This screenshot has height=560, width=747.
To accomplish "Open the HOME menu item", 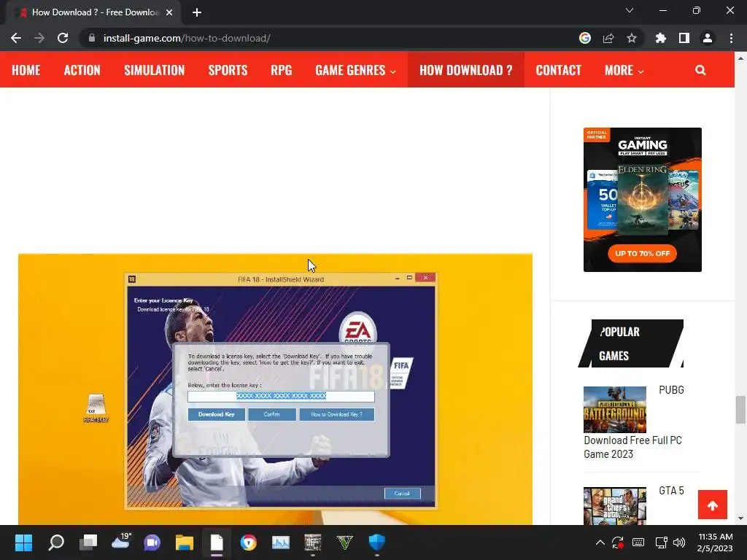I will [x=26, y=70].
